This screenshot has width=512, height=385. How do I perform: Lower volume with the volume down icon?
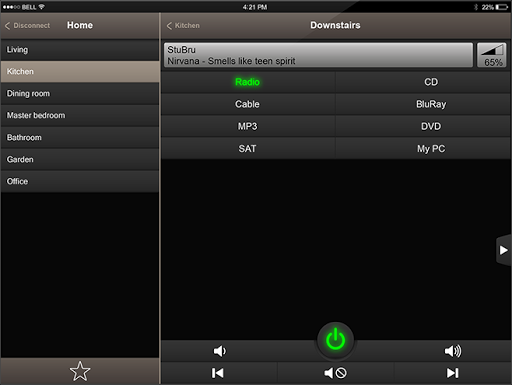(x=220, y=351)
